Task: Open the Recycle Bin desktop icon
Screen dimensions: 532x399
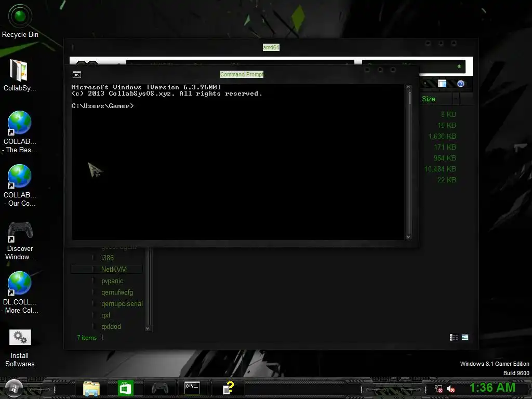Action: point(20,21)
